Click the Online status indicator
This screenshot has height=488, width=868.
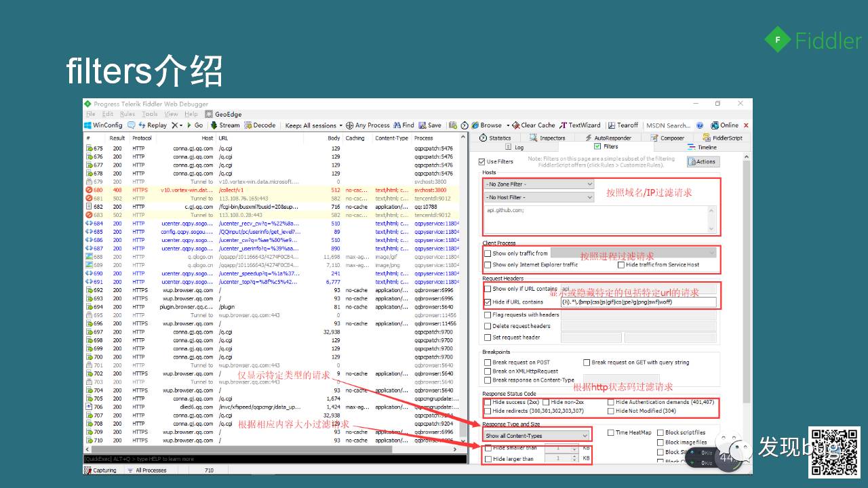coord(725,125)
